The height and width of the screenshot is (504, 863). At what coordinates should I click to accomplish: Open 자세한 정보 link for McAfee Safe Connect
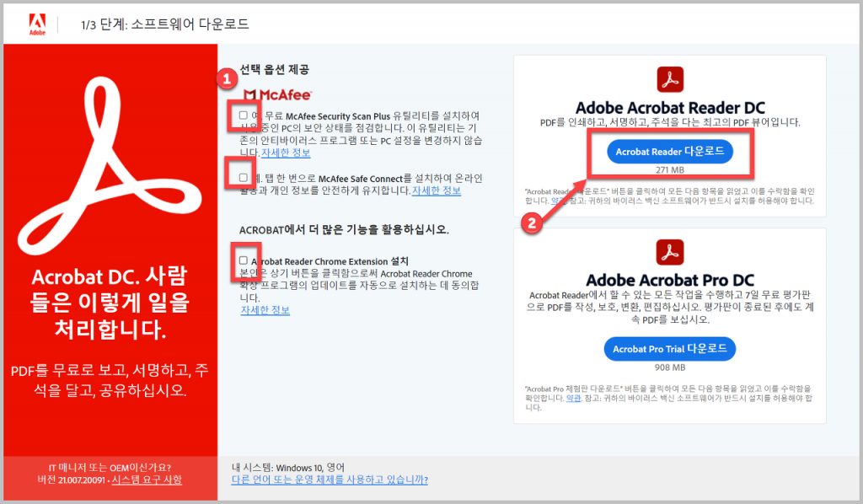[437, 190]
